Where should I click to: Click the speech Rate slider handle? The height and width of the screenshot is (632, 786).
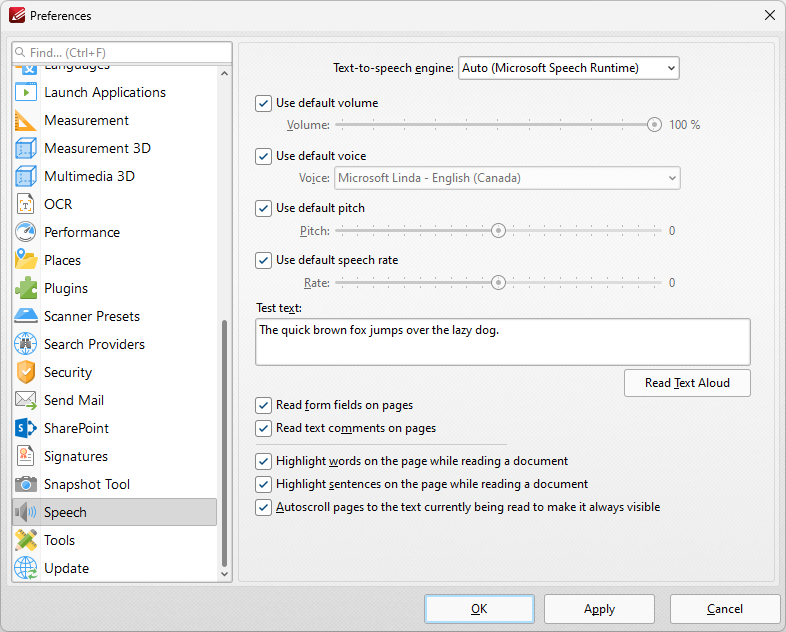point(498,283)
